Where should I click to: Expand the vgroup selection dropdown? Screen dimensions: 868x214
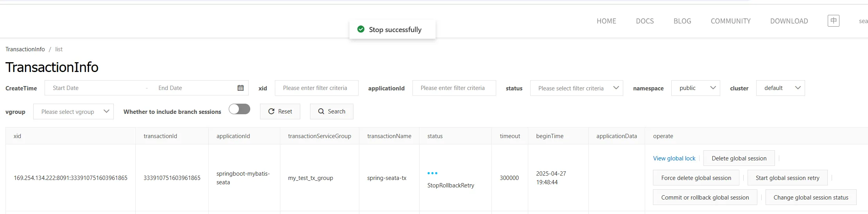click(x=73, y=111)
